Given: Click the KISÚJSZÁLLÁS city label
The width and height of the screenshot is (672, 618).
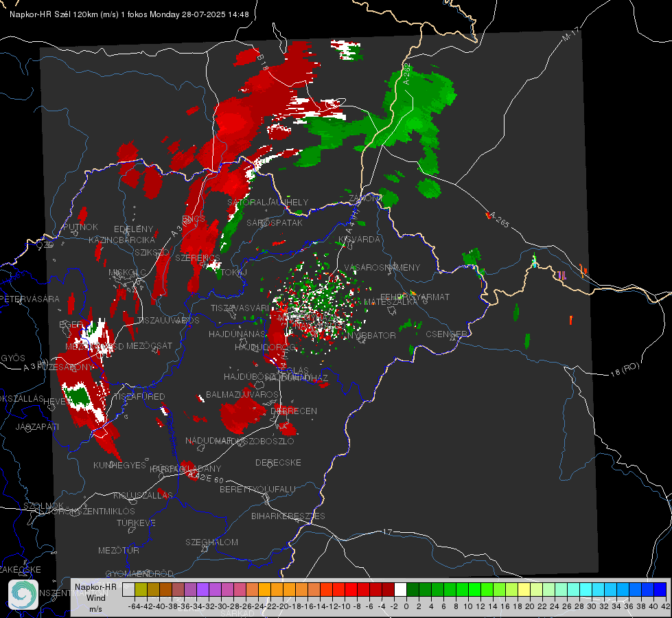Looking at the screenshot, I should (x=143, y=496).
